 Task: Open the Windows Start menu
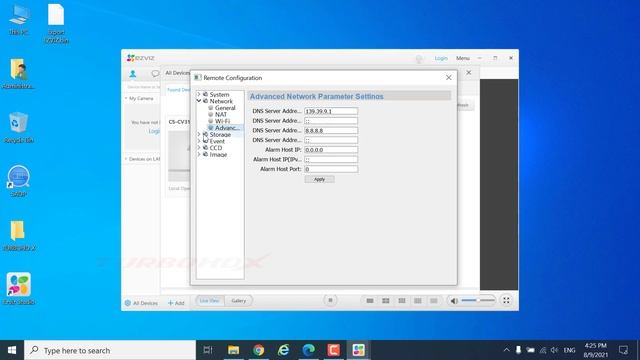12,350
